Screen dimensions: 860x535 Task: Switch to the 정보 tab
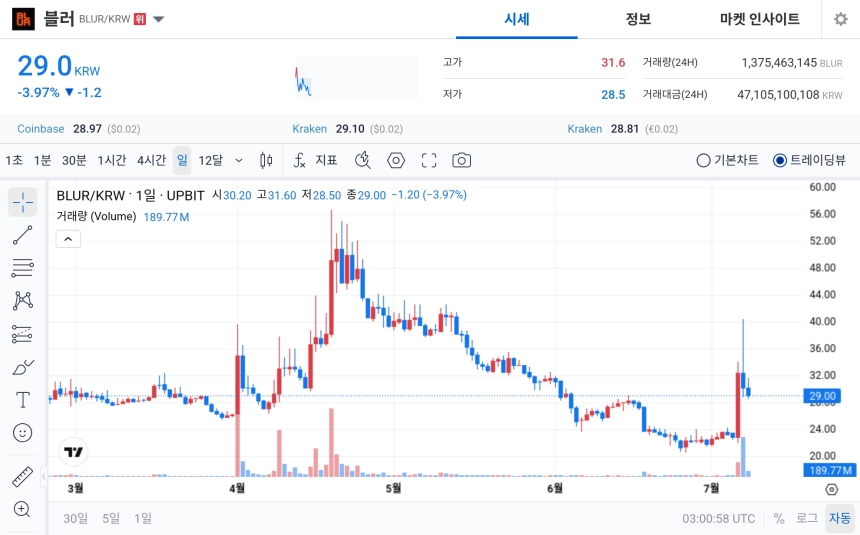click(638, 19)
